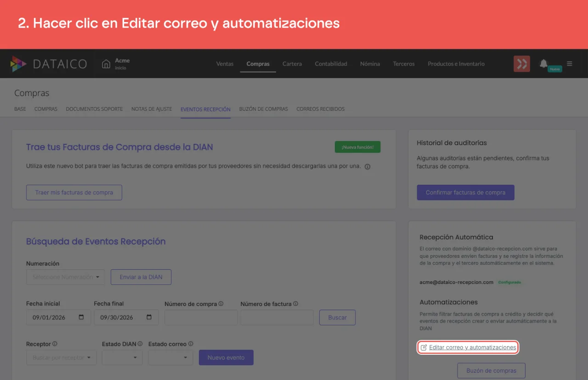This screenshot has height=380, width=588.
Task: Click info icon beside DIAN bot description
Action: pyautogui.click(x=367, y=167)
